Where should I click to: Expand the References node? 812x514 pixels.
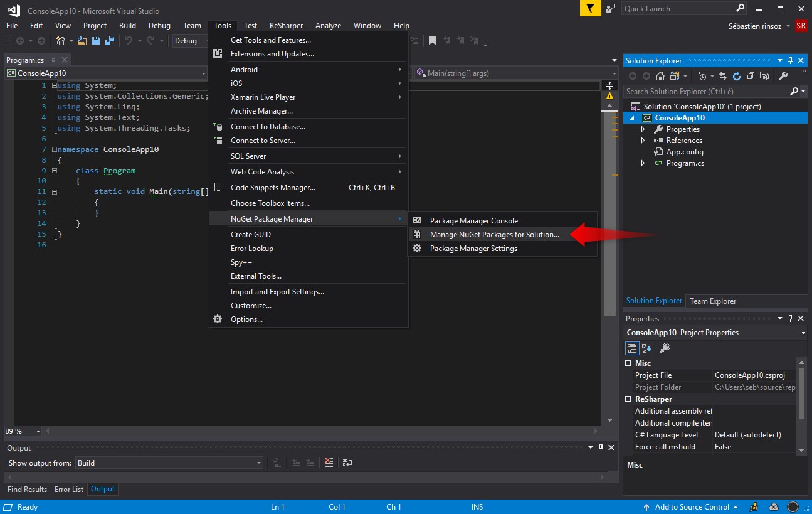pyautogui.click(x=643, y=141)
